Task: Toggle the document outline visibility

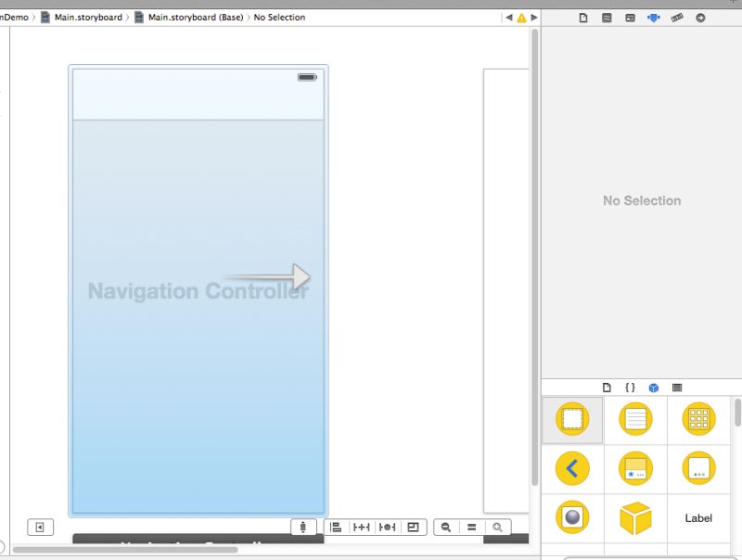Action: (x=39, y=527)
